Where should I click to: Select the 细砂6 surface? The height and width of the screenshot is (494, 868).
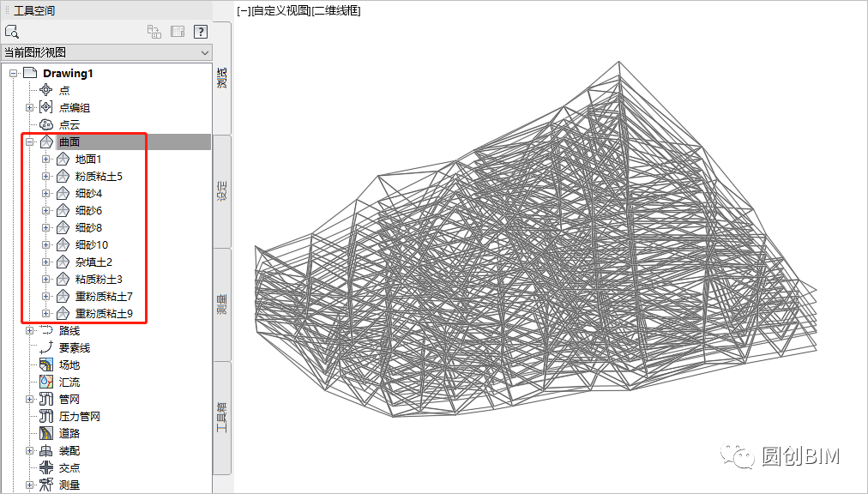(88, 211)
